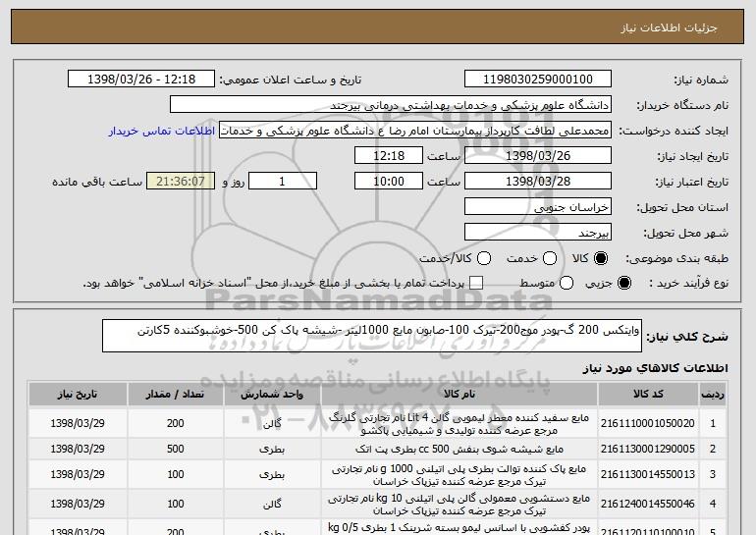This screenshot has width=756, height=535.
Task: Select the خدمت radio button
Action: tap(550, 258)
